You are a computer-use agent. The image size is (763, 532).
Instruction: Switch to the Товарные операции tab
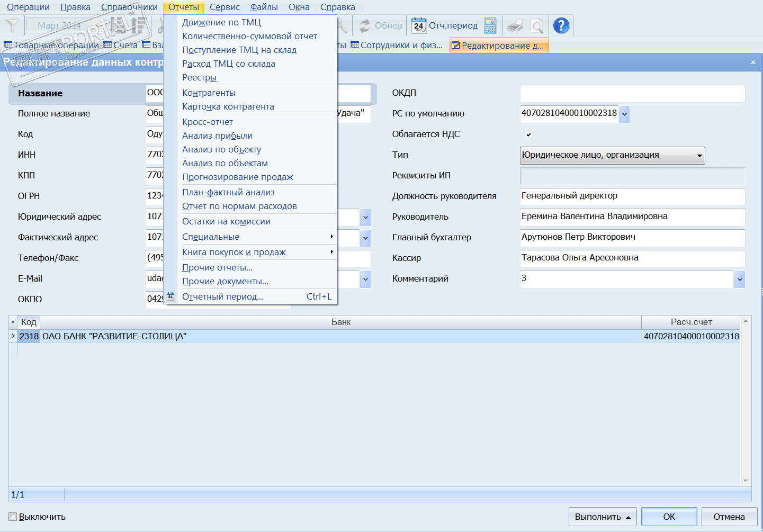[x=51, y=46]
